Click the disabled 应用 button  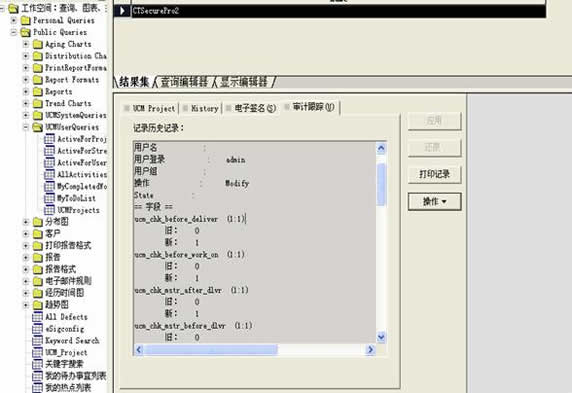point(434,121)
